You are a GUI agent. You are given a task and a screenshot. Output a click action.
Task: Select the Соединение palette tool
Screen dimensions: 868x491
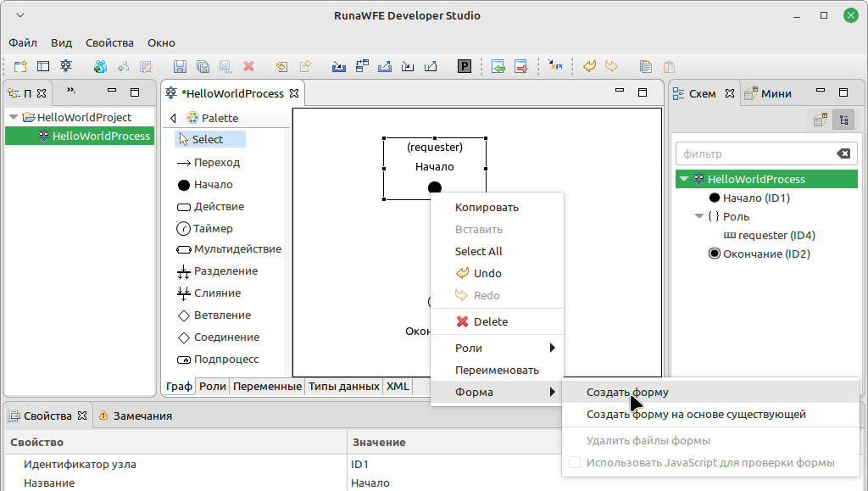(219, 338)
